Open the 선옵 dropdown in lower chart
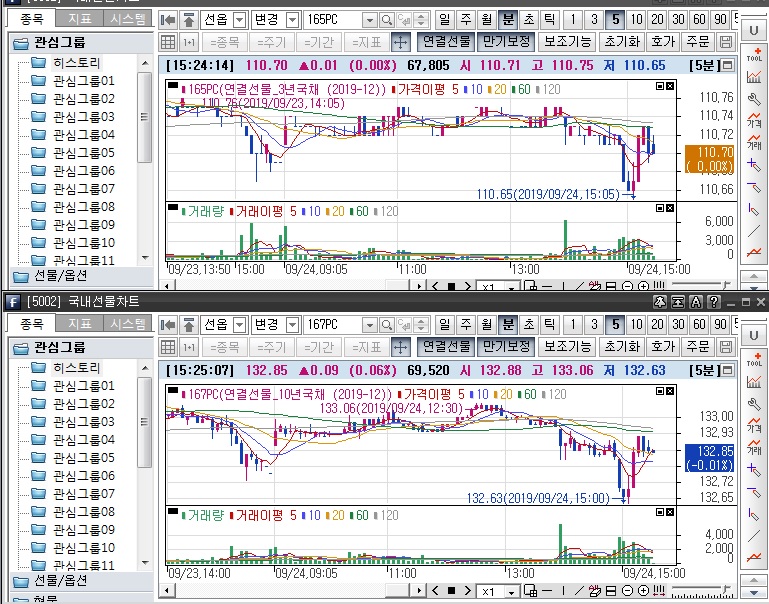Viewport: 769px width, 604px height. pyautogui.click(x=239, y=325)
